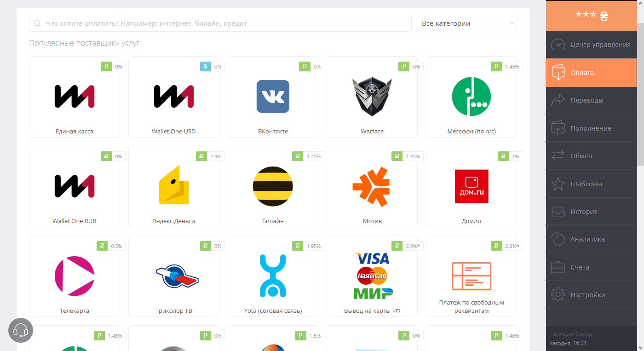Click the magnifier icon in search box

point(38,23)
